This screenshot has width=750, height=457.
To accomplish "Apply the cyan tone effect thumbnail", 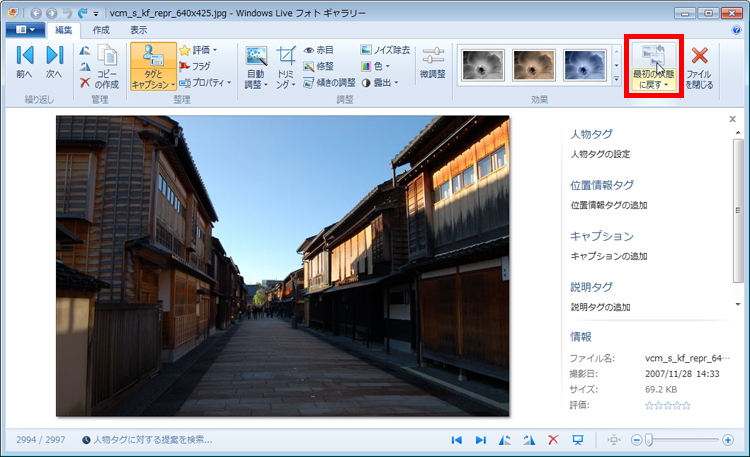I will pos(585,65).
